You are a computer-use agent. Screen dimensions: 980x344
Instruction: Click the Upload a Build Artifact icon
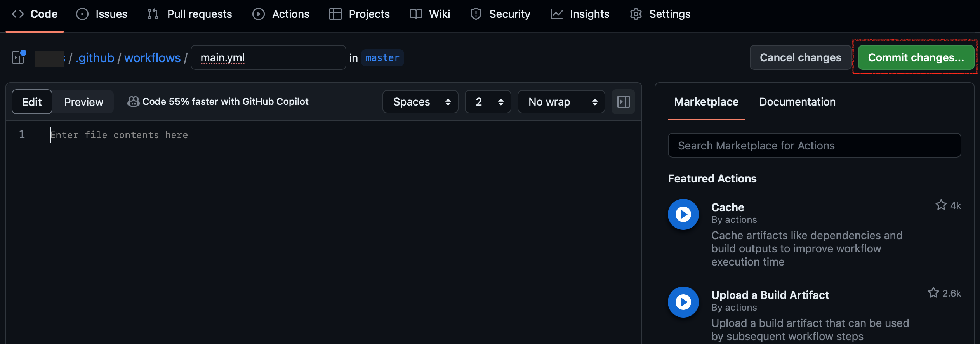[683, 302]
